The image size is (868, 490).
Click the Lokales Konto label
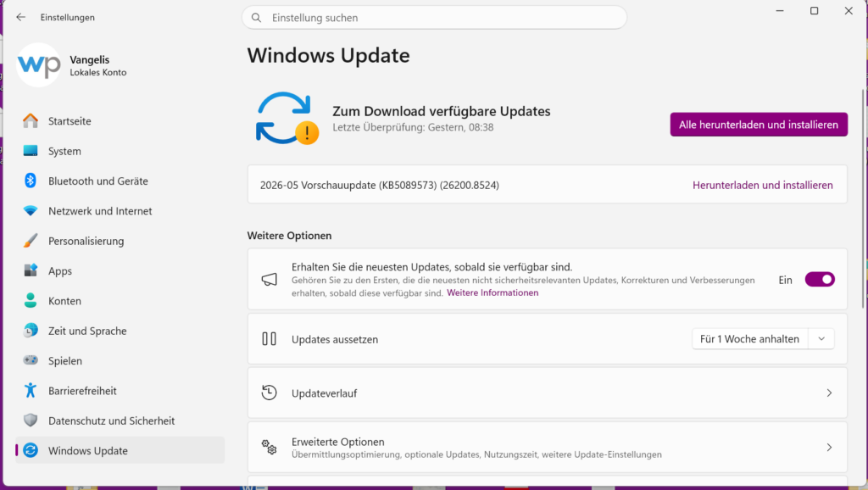click(98, 73)
